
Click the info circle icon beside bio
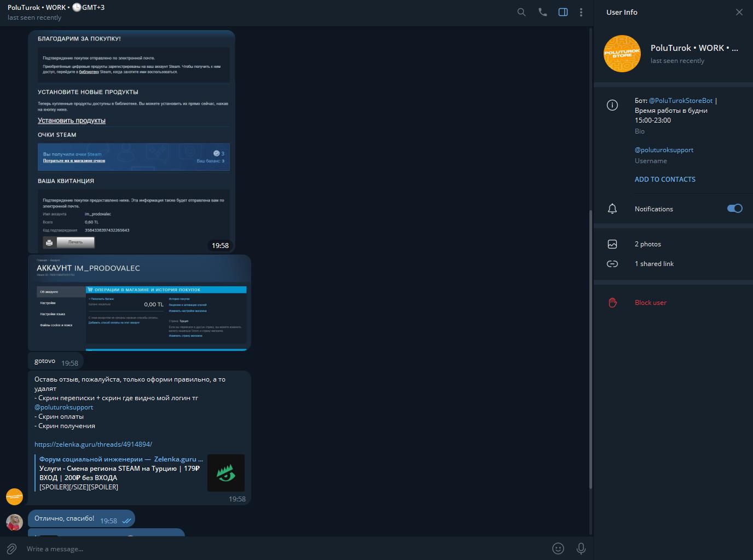click(x=612, y=105)
